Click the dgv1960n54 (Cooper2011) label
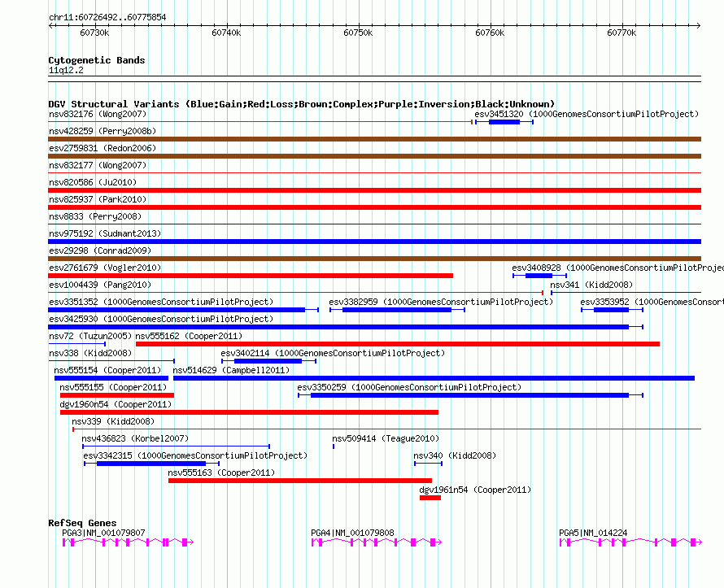This screenshot has height=588, width=724. (x=116, y=404)
